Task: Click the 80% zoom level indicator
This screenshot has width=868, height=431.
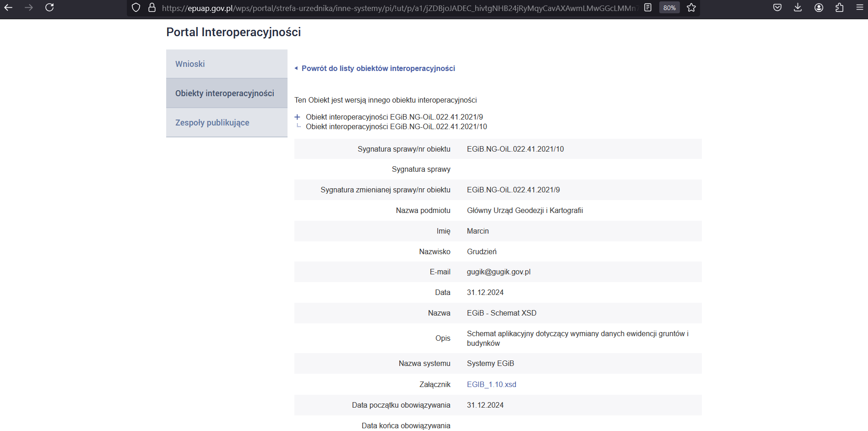Action: (669, 8)
